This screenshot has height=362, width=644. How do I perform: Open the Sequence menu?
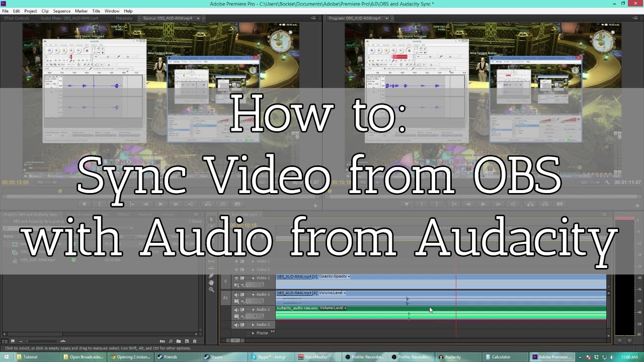[x=62, y=11]
